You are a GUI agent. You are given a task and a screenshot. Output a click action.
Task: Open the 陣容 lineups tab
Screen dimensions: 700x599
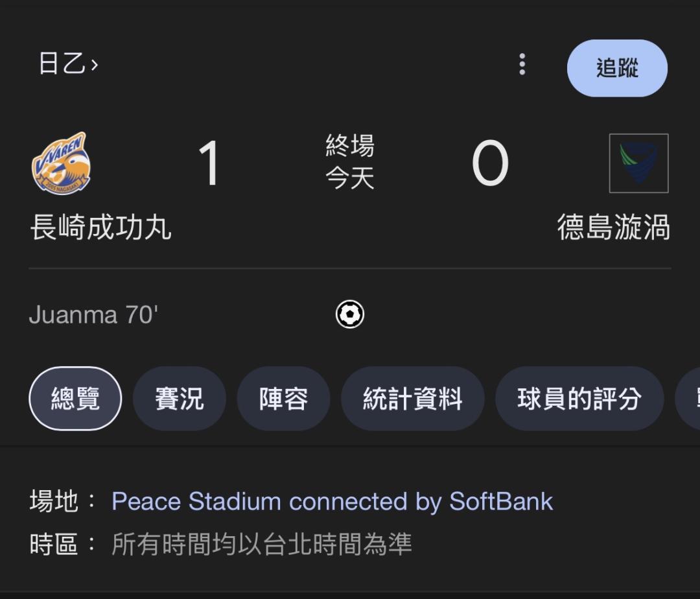(283, 399)
